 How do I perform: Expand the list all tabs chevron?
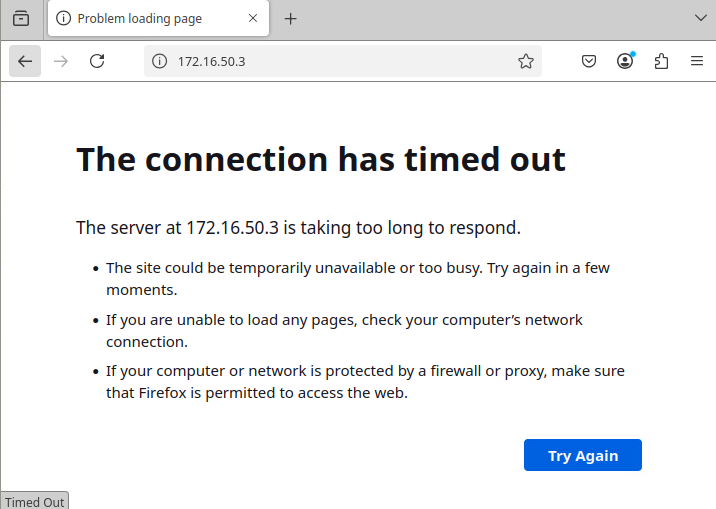[x=701, y=18]
